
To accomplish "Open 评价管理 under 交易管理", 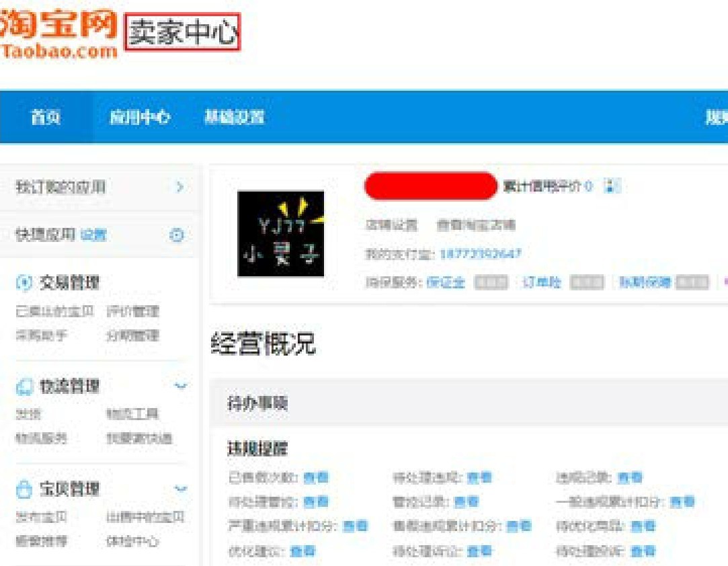I will [132, 311].
